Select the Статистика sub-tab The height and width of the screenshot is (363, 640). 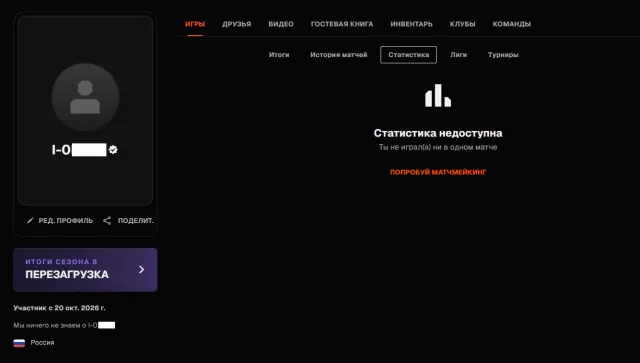409,55
